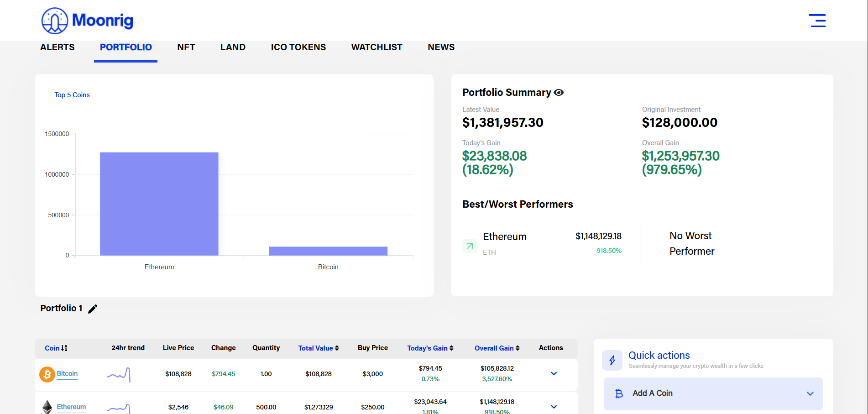Screen dimensions: 868x414
Task: Click the Bitcoin bar in chart
Action: (328, 251)
